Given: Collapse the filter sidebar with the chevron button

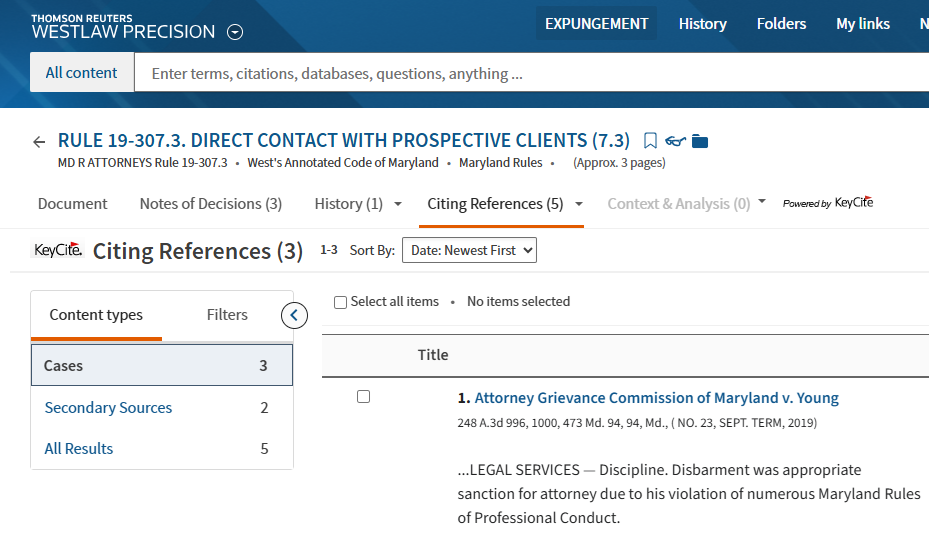Looking at the screenshot, I should (x=294, y=316).
